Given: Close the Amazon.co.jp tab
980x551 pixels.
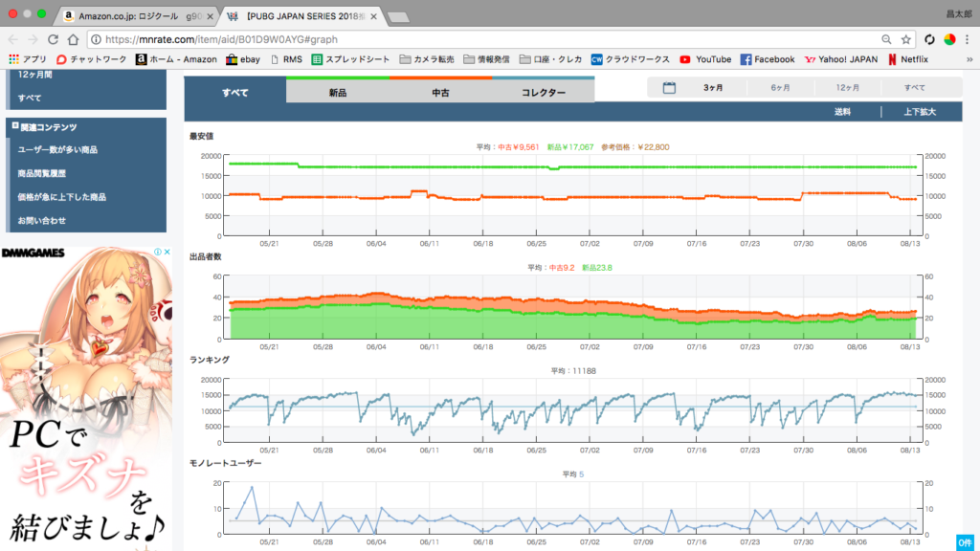Looking at the screenshot, I should click(210, 16).
